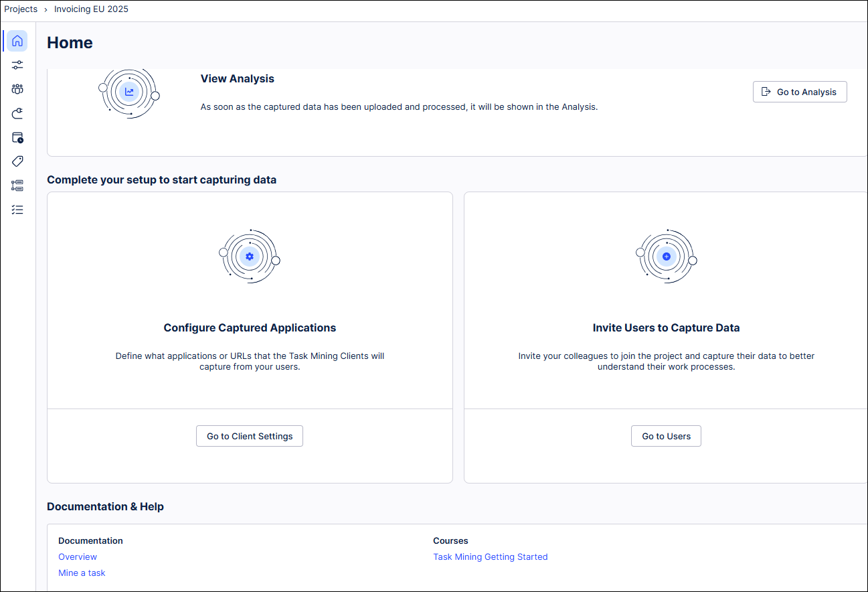
Task: Click the chart illustration beside View Analysis
Action: coord(129,92)
